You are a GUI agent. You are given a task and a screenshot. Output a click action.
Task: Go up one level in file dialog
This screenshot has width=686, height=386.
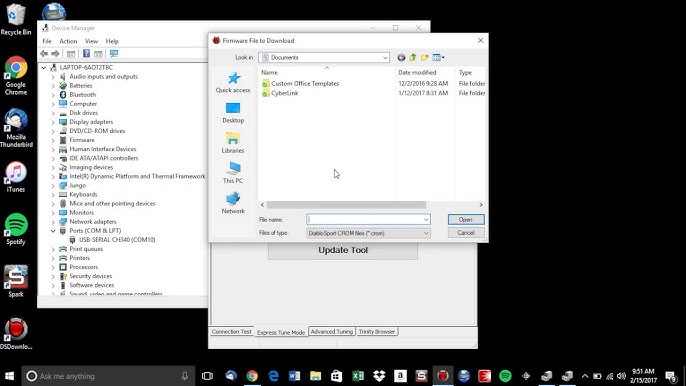pyautogui.click(x=413, y=57)
